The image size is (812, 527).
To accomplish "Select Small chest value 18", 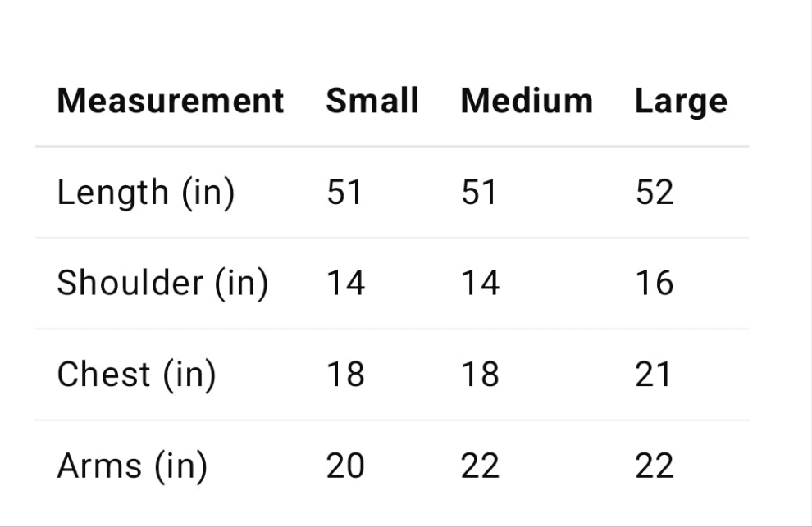I will click(345, 375).
